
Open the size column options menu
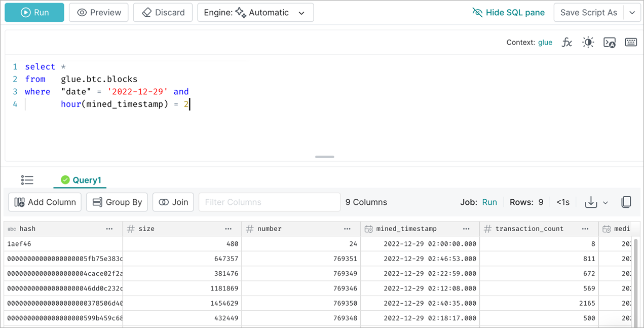click(229, 229)
